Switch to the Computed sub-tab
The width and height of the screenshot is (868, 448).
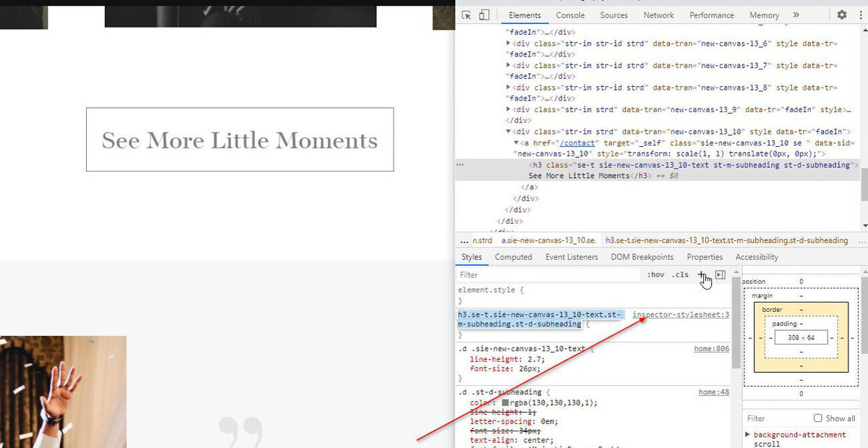point(514,257)
